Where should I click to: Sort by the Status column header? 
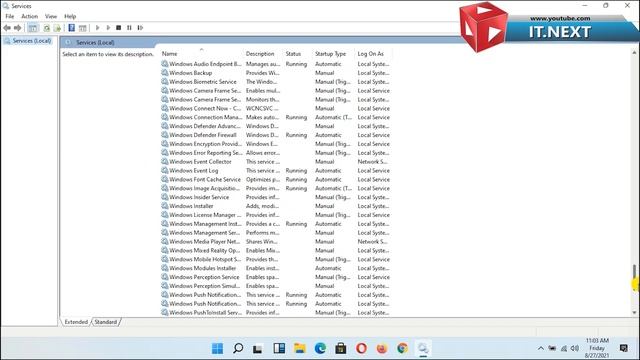[293, 53]
